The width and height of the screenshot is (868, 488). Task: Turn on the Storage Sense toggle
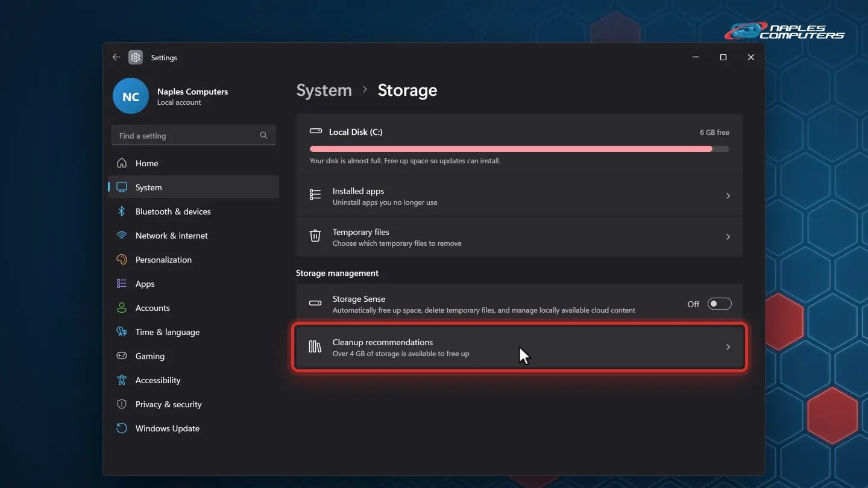pos(719,304)
